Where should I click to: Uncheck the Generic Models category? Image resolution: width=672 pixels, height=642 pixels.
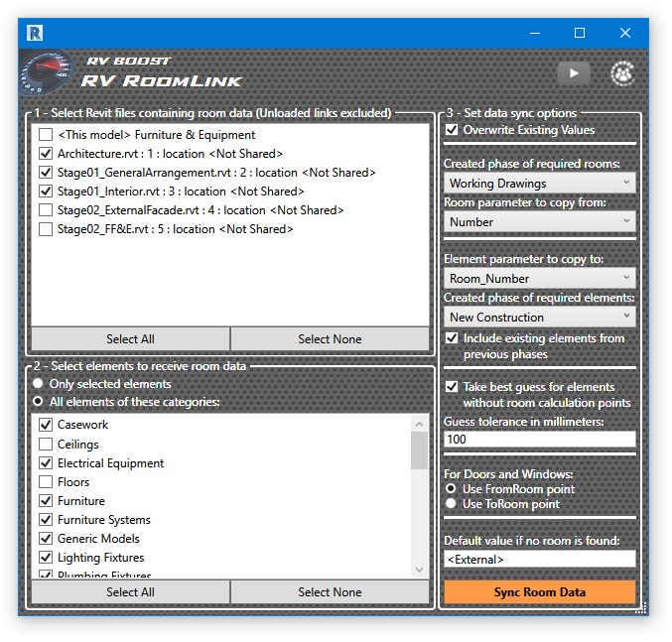(x=46, y=539)
